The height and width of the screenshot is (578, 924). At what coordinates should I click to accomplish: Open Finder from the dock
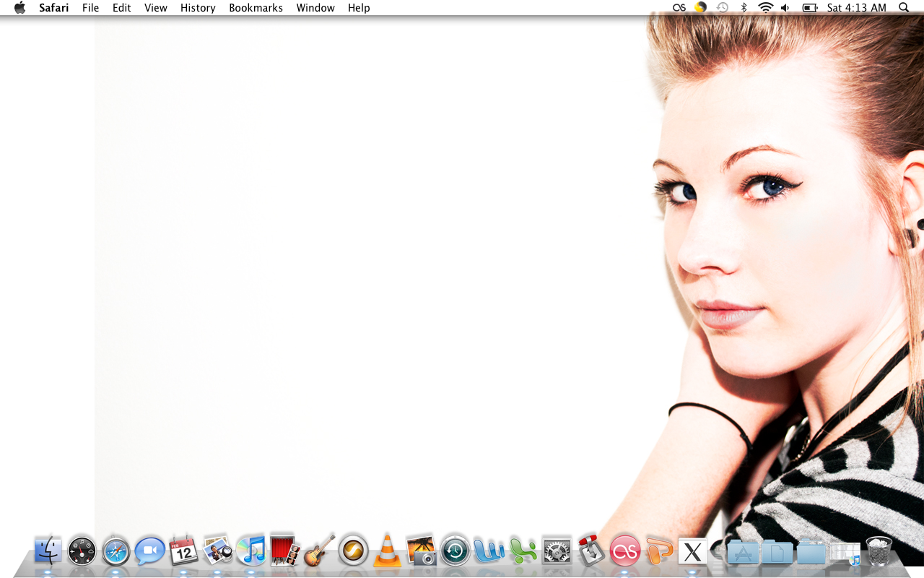(48, 552)
